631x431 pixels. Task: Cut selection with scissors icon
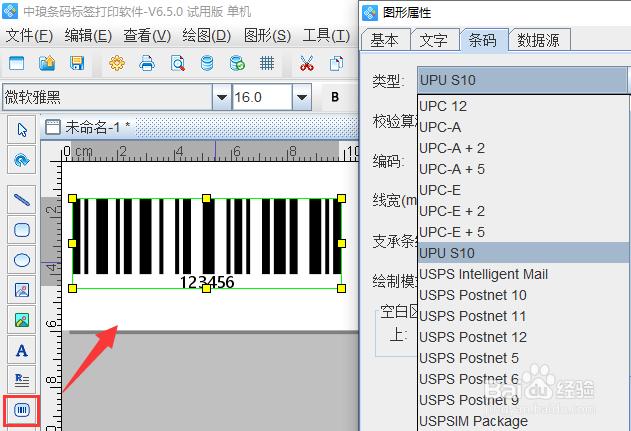[x=307, y=63]
